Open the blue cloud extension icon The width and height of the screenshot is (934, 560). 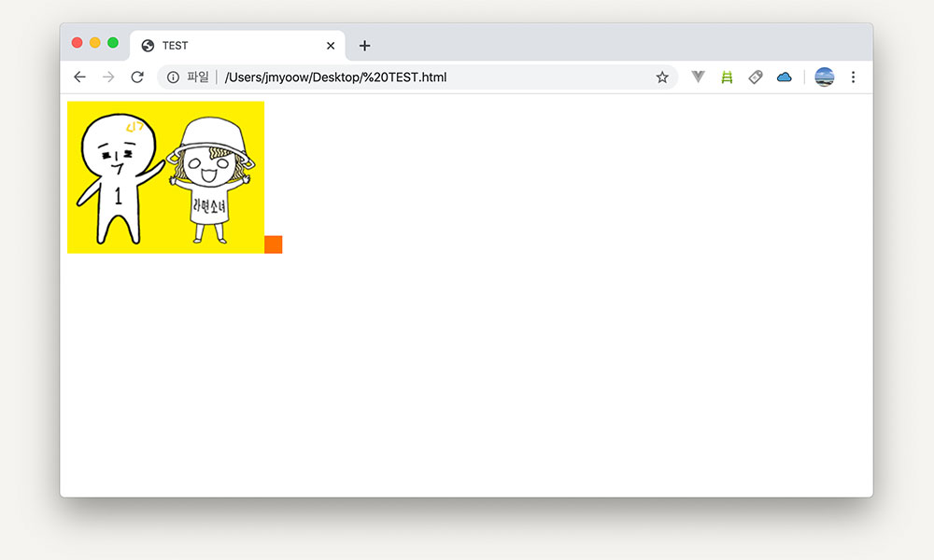click(785, 77)
